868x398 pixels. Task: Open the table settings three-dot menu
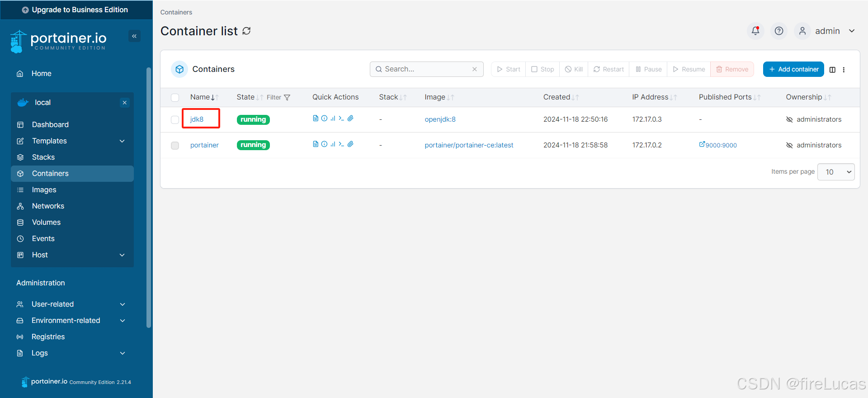click(844, 70)
